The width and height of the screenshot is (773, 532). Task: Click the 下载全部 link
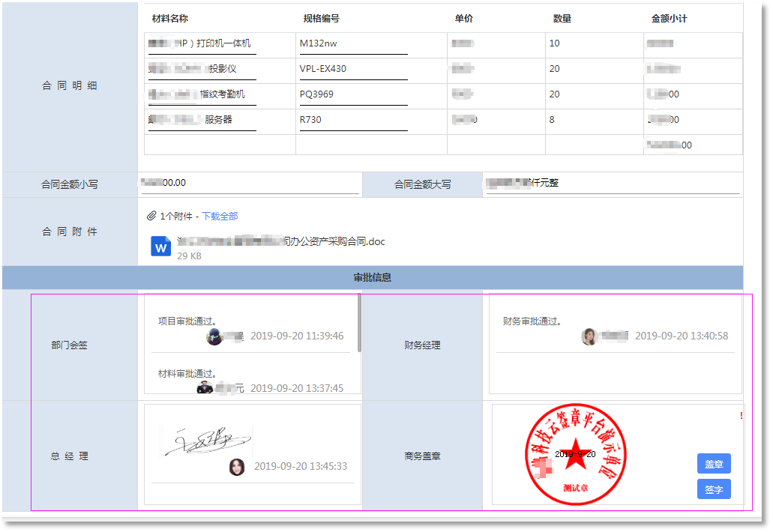[220, 217]
